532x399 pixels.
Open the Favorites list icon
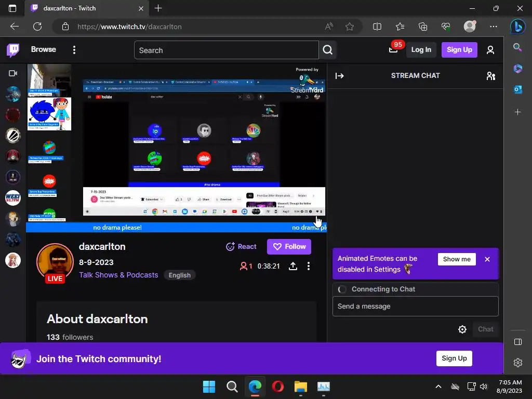[400, 26]
